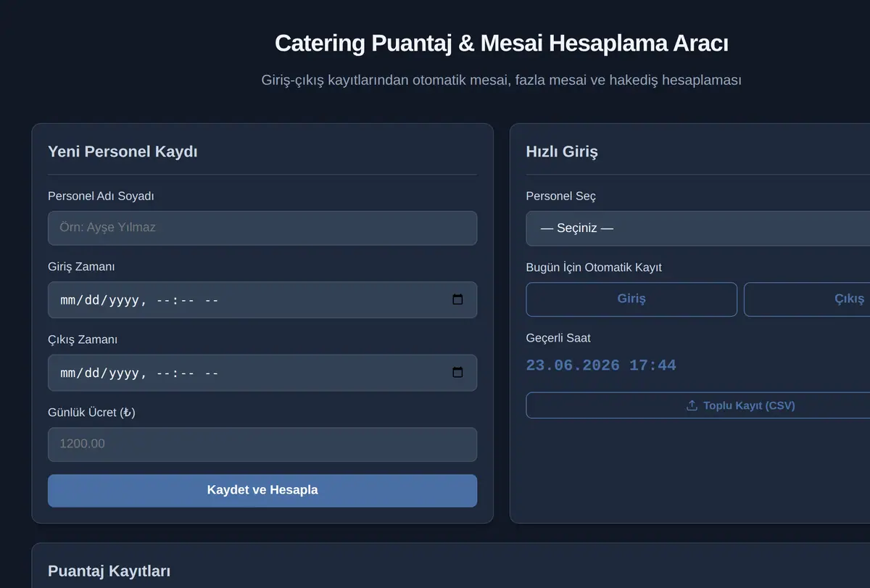Click upload icon on Toplu Kayıt button
This screenshot has height=588, width=870.
692,405
